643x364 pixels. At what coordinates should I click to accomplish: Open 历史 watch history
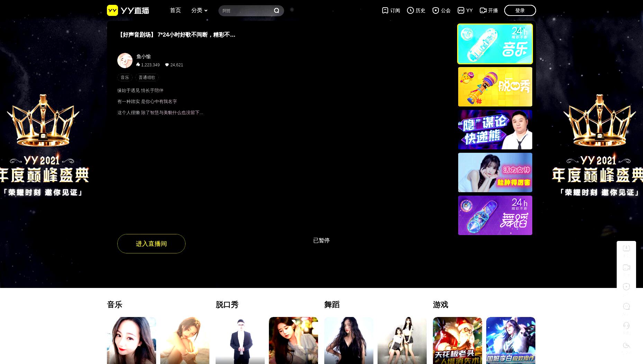click(416, 10)
